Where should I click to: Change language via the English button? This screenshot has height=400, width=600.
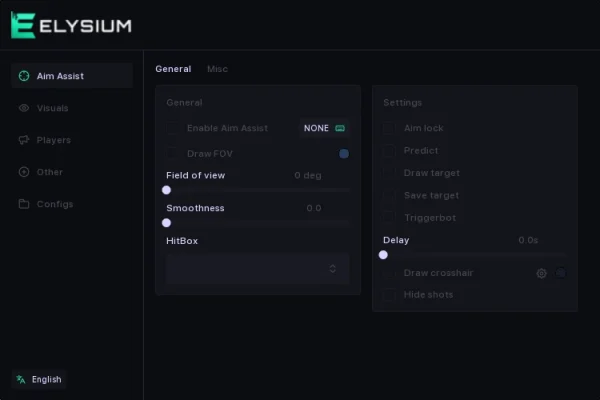tap(39, 379)
